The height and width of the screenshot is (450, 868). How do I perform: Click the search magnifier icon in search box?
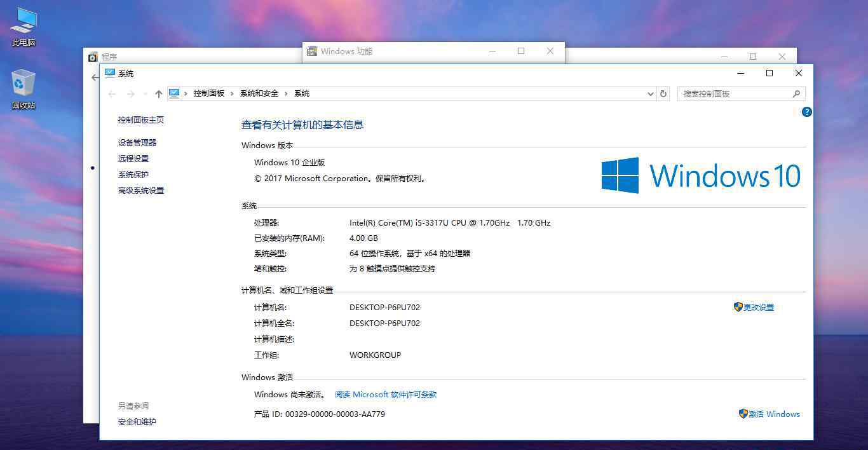point(796,93)
